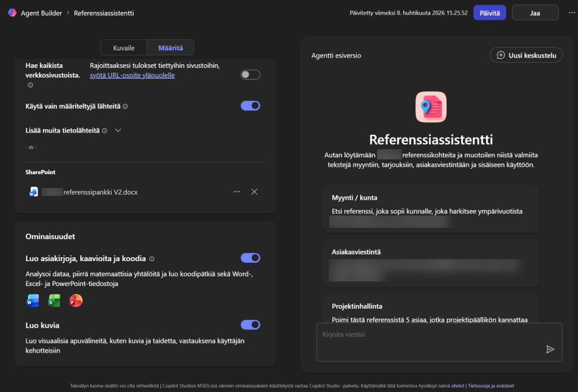The image size is (578, 392).
Task: Open more options for referenssipankki V2.docx
Action: (x=237, y=192)
